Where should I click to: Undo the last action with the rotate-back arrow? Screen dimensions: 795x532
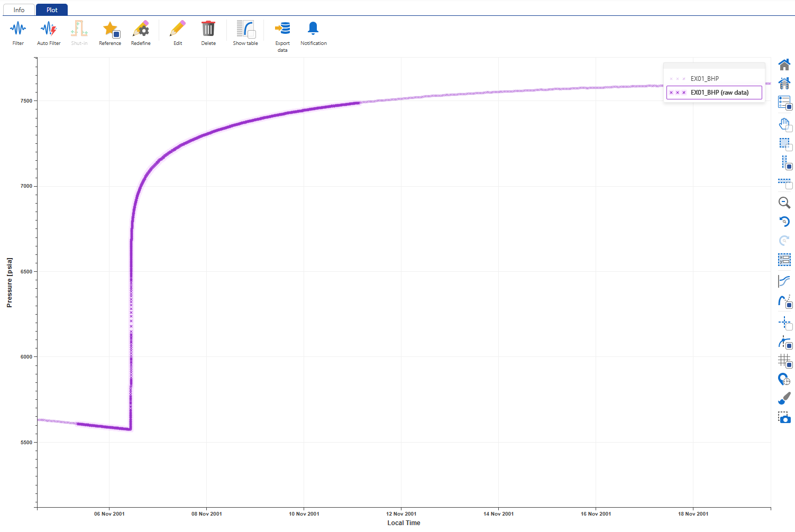(784, 222)
